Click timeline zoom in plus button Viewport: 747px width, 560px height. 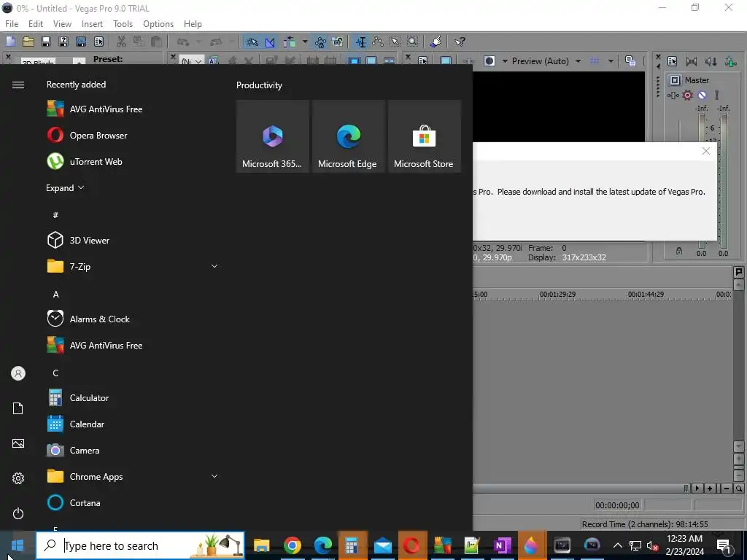(x=710, y=488)
